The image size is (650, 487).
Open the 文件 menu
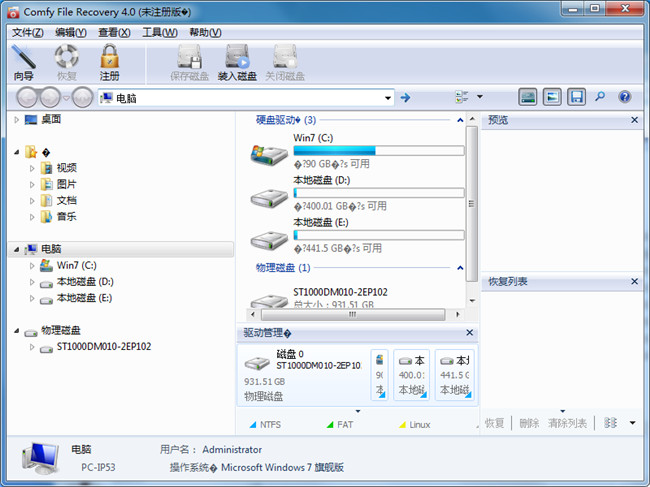pos(27,32)
